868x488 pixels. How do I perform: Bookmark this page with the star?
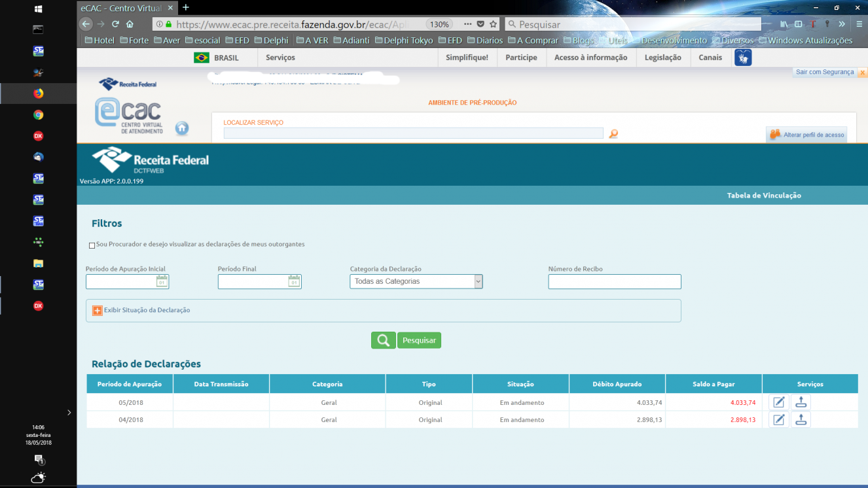pos(494,24)
